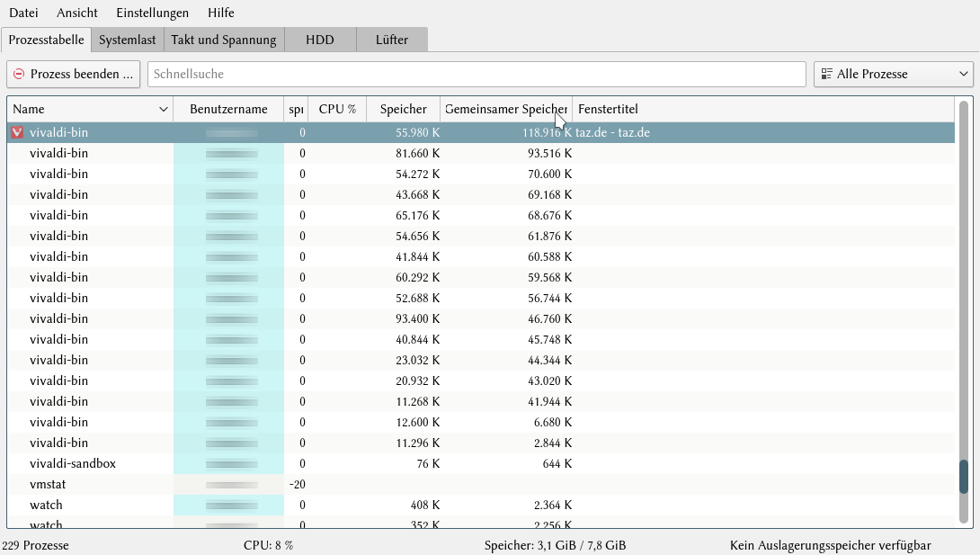Focus the Schnellsuche search field

pos(477,74)
